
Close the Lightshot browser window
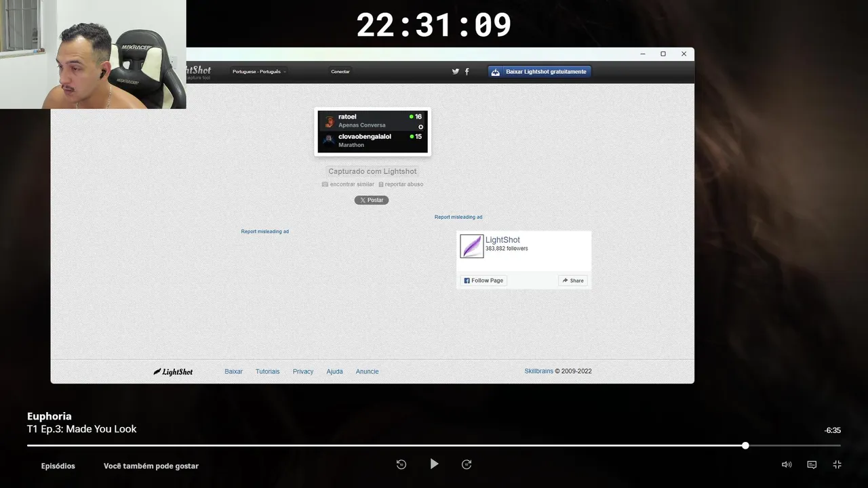coord(684,54)
